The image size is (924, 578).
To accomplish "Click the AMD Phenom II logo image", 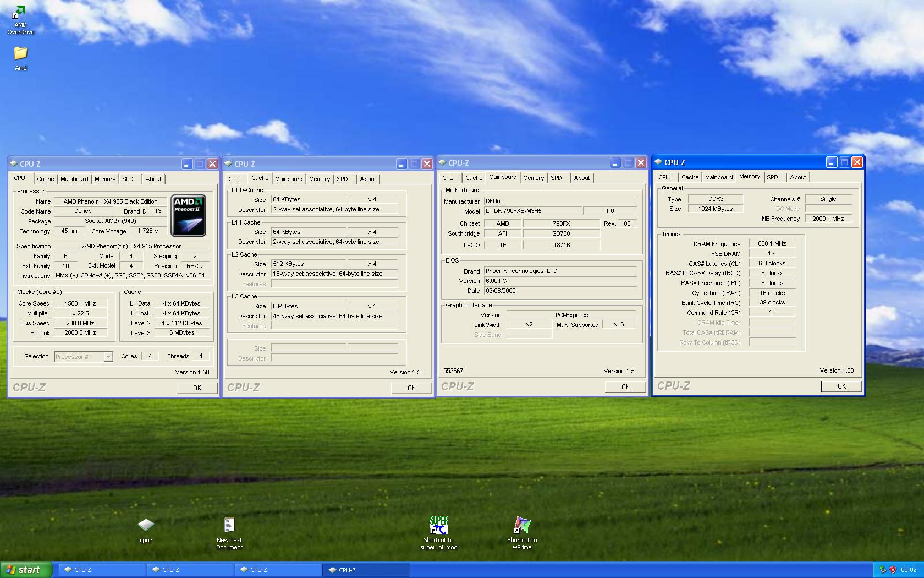I will click(189, 215).
